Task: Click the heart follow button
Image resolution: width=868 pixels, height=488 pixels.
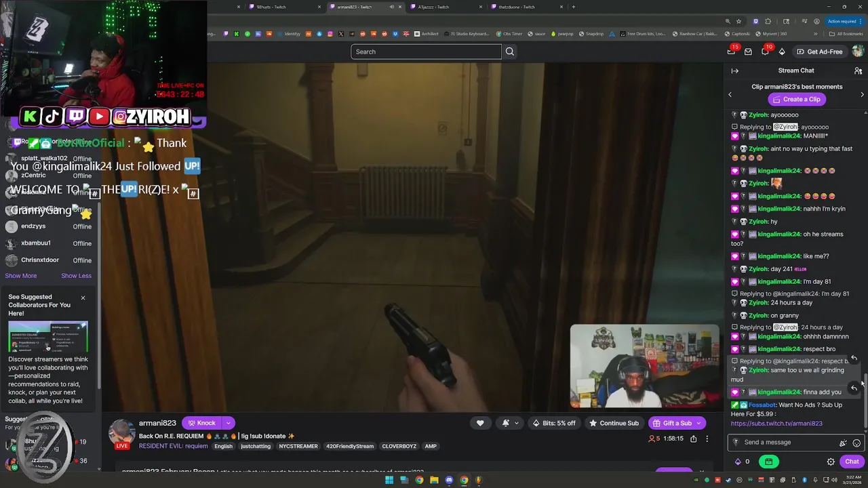Action: click(x=480, y=423)
